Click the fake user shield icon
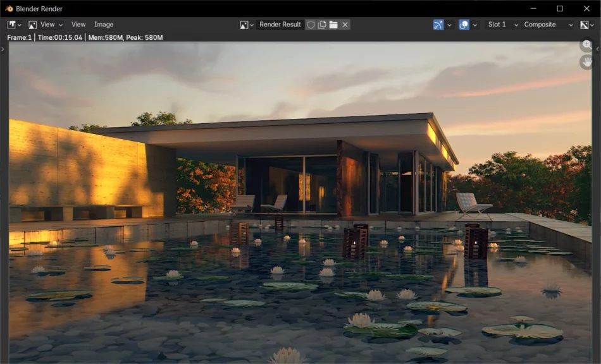 (x=311, y=25)
